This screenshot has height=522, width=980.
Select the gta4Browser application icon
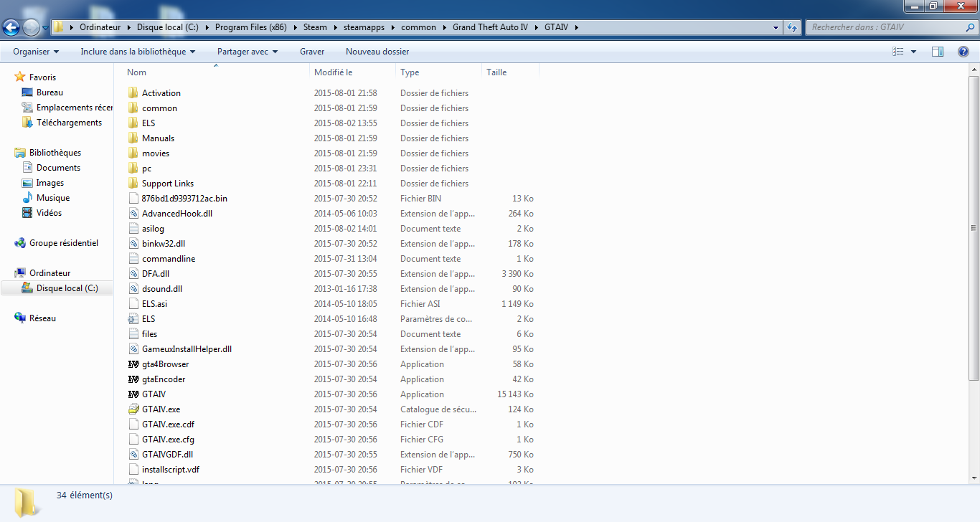coord(133,364)
